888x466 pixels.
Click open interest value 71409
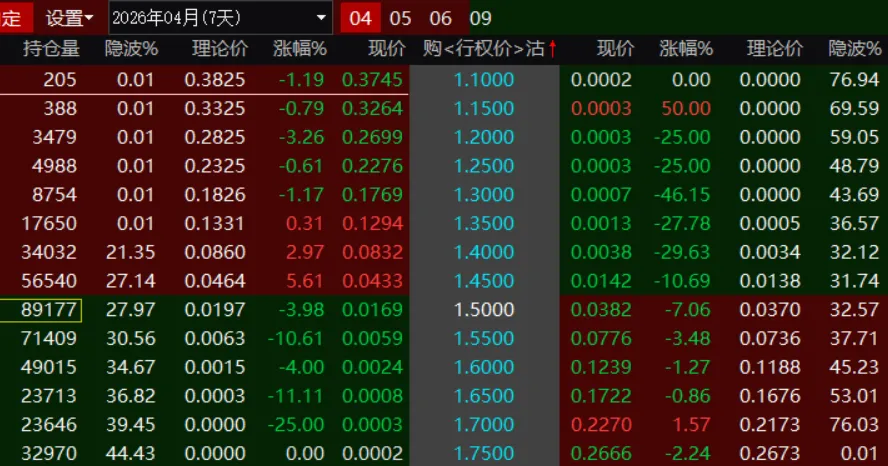(x=48, y=339)
